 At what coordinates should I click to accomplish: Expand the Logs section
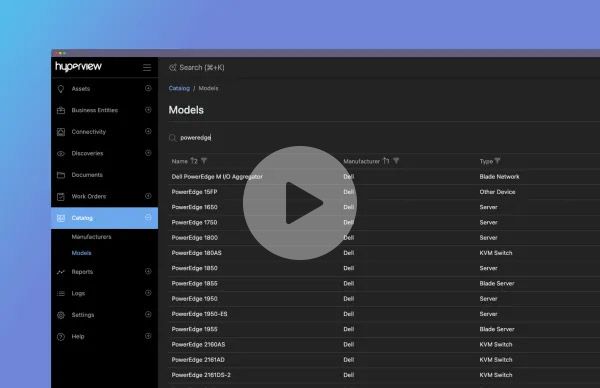coord(148,293)
